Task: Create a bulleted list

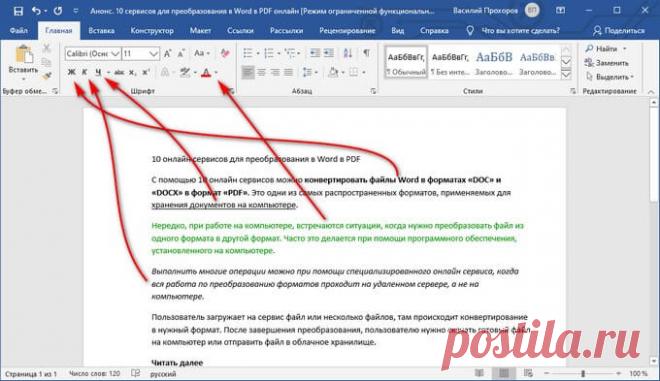Action: 248,53
